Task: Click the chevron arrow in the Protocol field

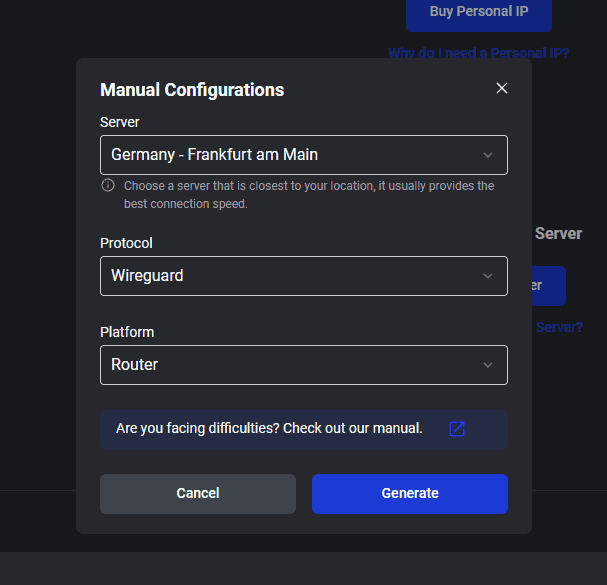Action: pos(488,276)
